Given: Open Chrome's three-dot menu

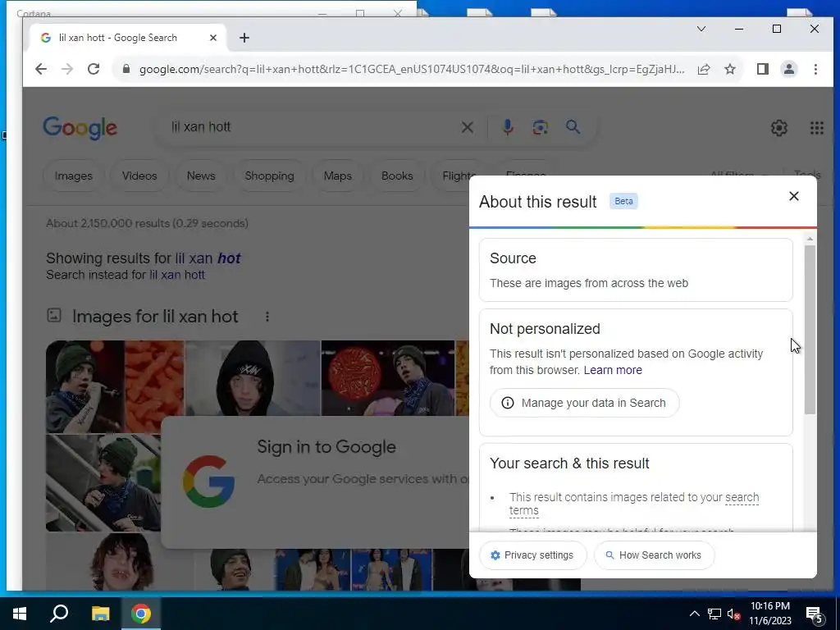Looking at the screenshot, I should pyautogui.click(x=815, y=69).
